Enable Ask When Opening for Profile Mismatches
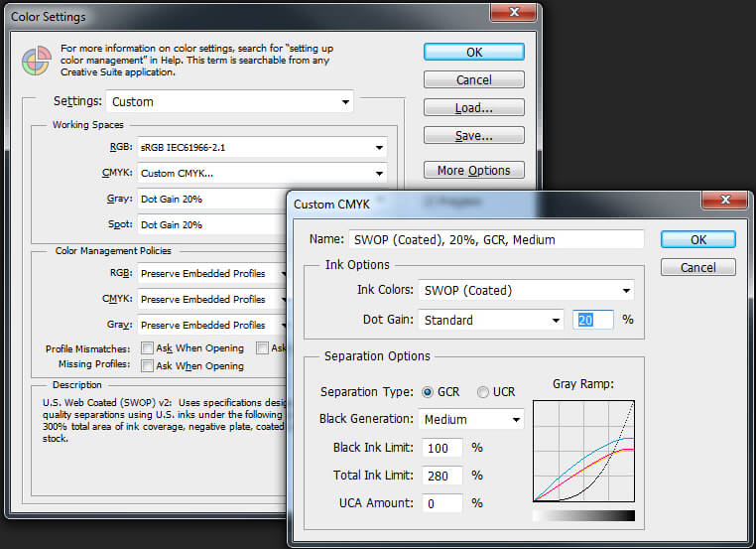Viewport: 756px width, 549px height. (148, 348)
